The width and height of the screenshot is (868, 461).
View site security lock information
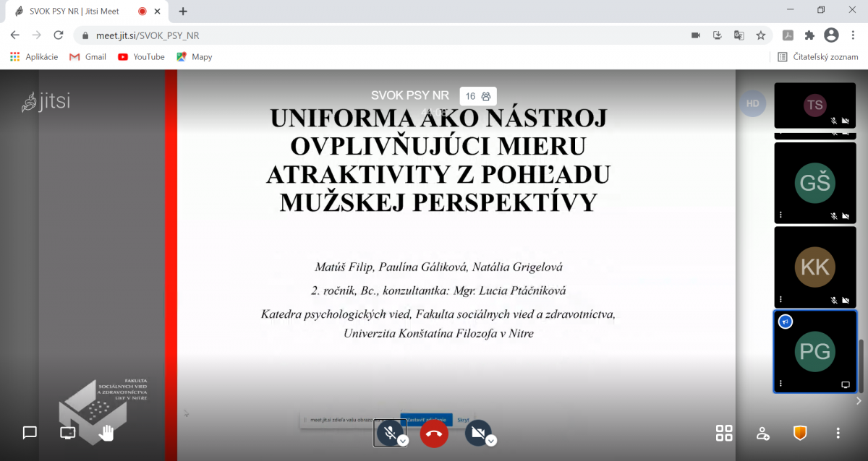point(85,35)
